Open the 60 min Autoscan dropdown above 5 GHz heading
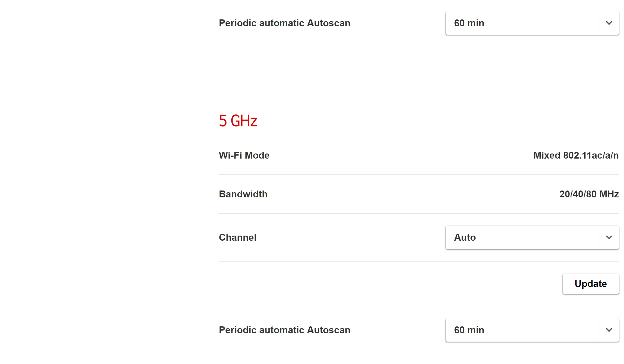This screenshot has width=624, height=364. point(522,23)
